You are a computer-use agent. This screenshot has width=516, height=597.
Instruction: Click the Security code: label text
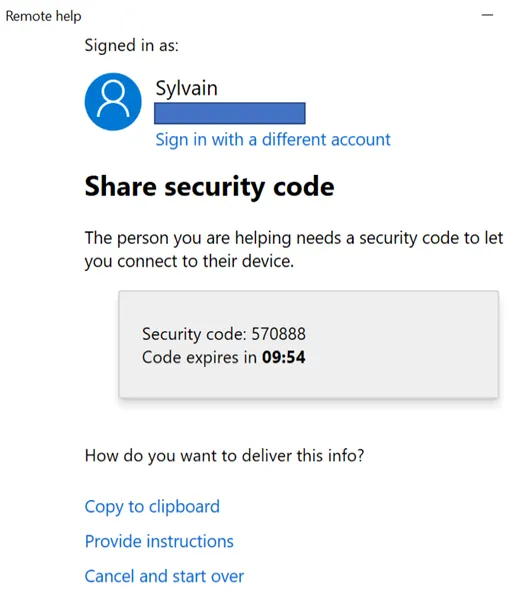coord(194,334)
